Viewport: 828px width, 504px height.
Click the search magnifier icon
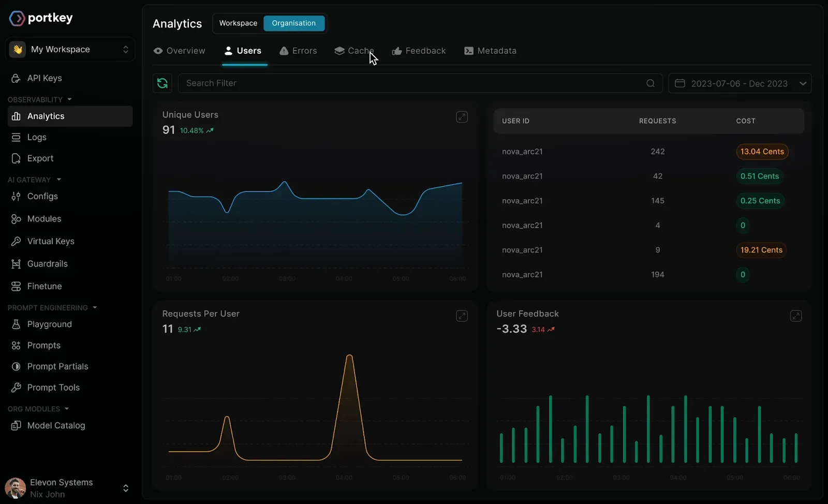click(650, 83)
